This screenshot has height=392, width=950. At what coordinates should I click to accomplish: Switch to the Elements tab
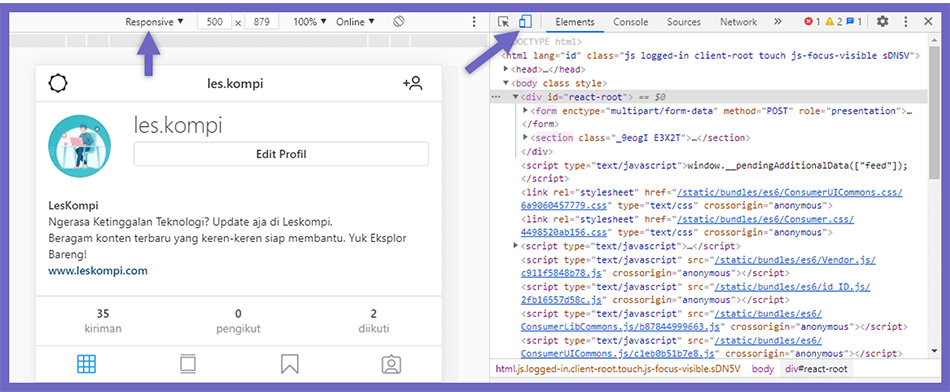point(575,22)
